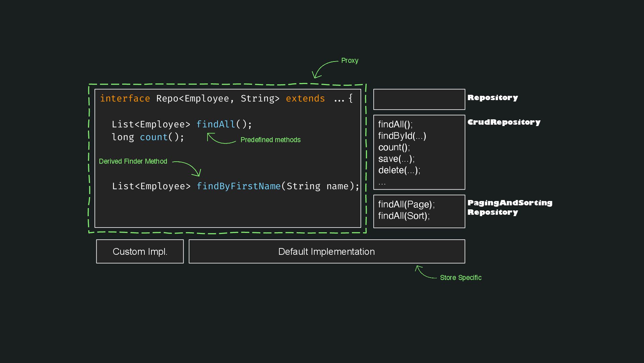Click findAll(Page); in the paging box
This screenshot has width=644, height=363.
406,204
